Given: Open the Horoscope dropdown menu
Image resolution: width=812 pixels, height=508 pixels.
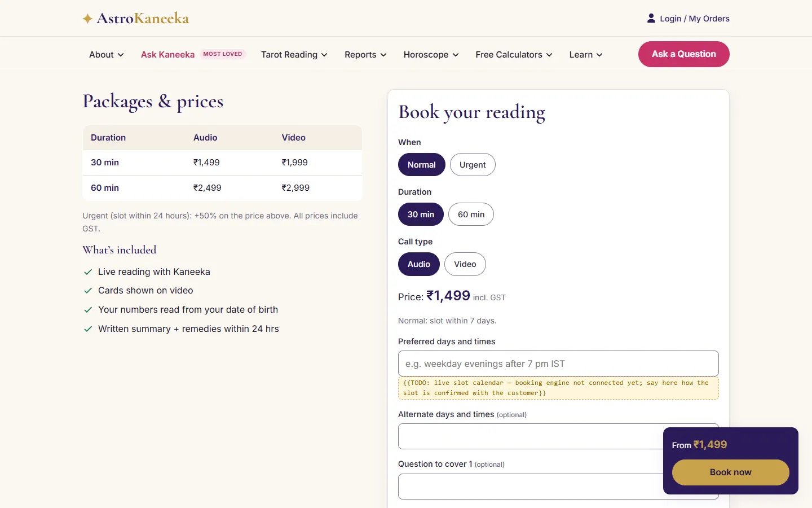Looking at the screenshot, I should 431,55.
